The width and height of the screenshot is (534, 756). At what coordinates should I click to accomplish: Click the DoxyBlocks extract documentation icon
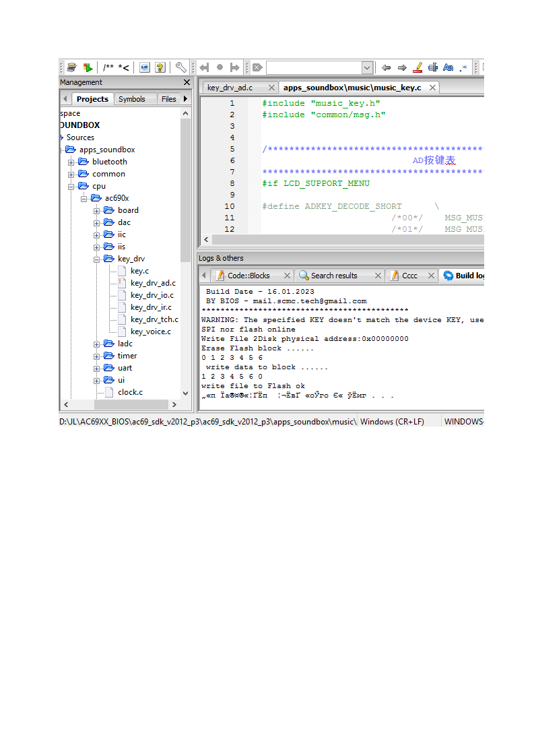(x=72, y=67)
